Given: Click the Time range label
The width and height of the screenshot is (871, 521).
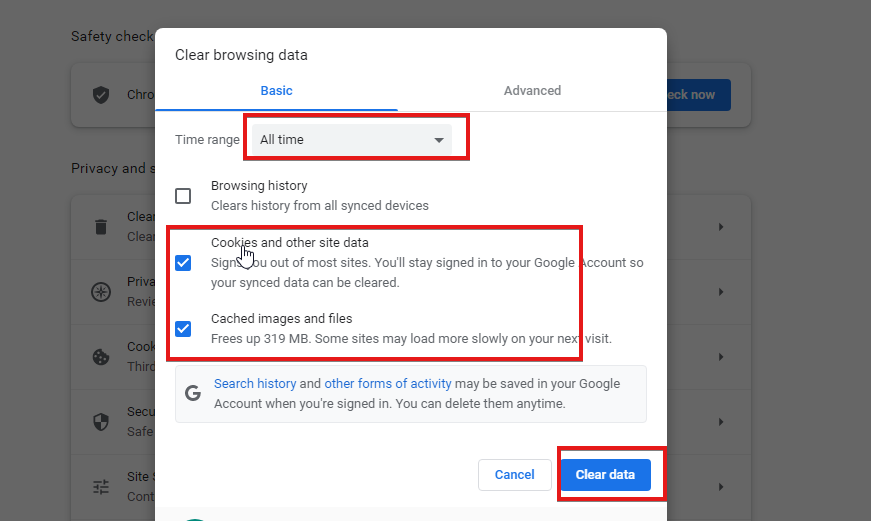Looking at the screenshot, I should click(207, 139).
